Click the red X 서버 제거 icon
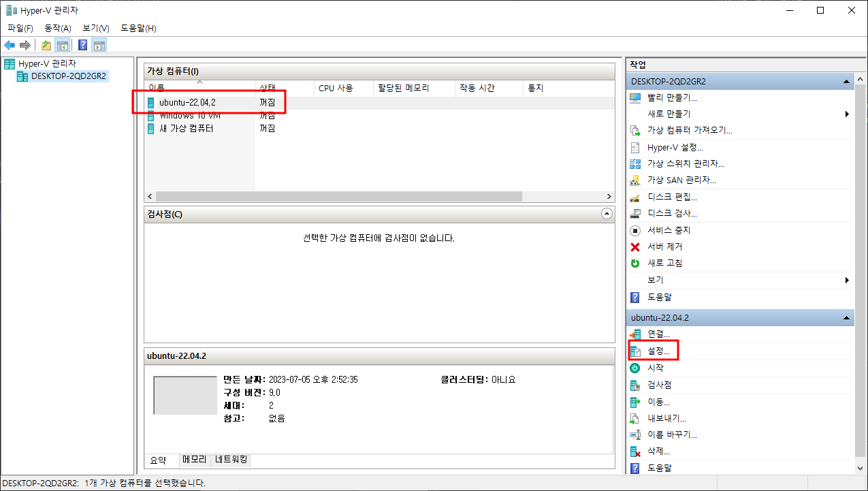Viewport: 868px width, 491px height. coord(635,247)
